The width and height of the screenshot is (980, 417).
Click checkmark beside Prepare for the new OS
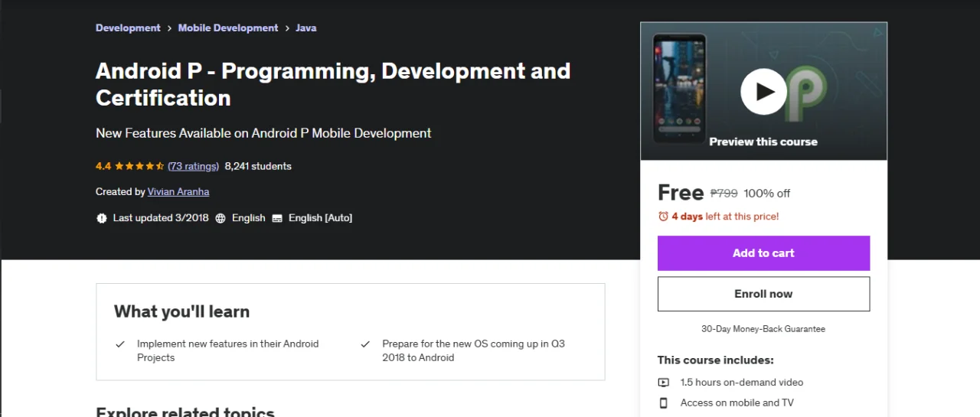tap(365, 344)
